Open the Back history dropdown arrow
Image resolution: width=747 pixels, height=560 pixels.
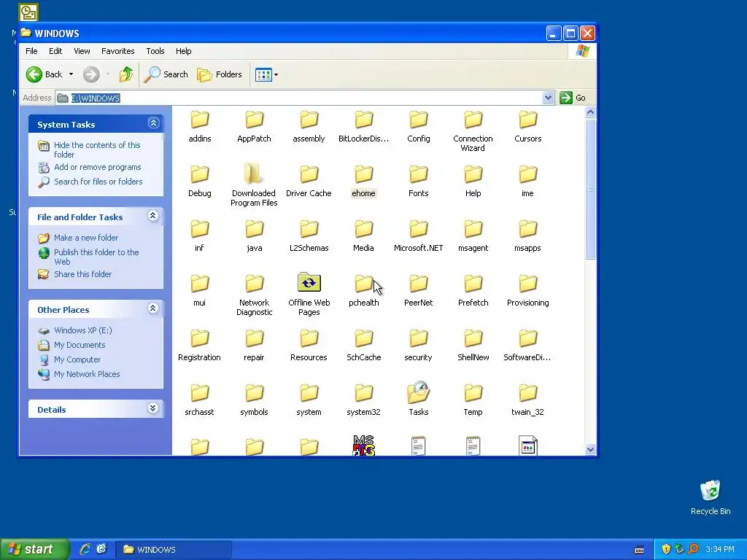(71, 74)
